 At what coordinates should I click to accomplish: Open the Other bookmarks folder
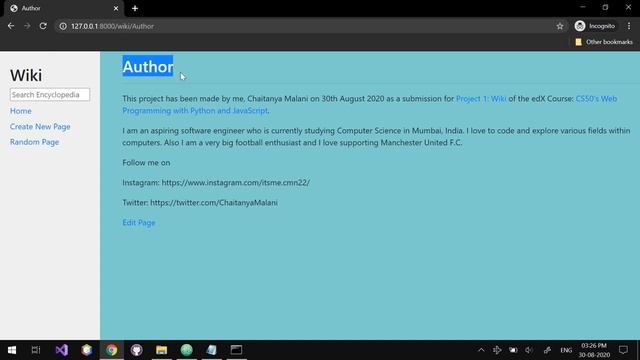(x=604, y=42)
